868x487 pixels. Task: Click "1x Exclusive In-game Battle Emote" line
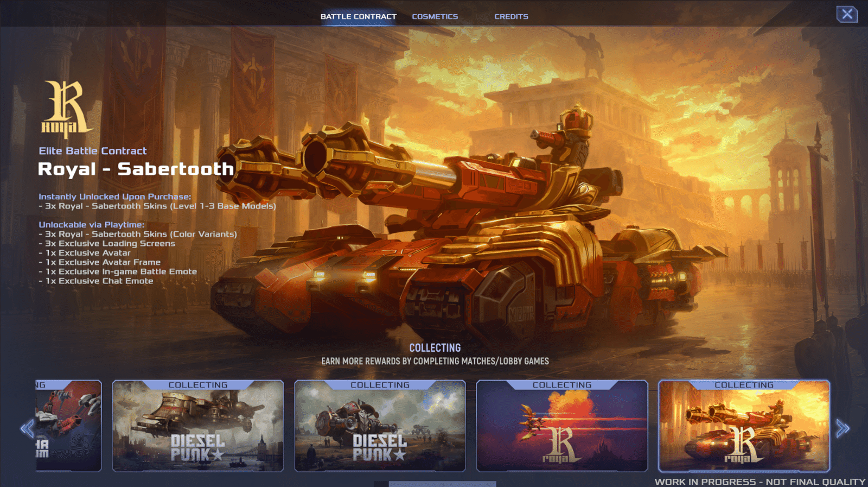tap(118, 271)
